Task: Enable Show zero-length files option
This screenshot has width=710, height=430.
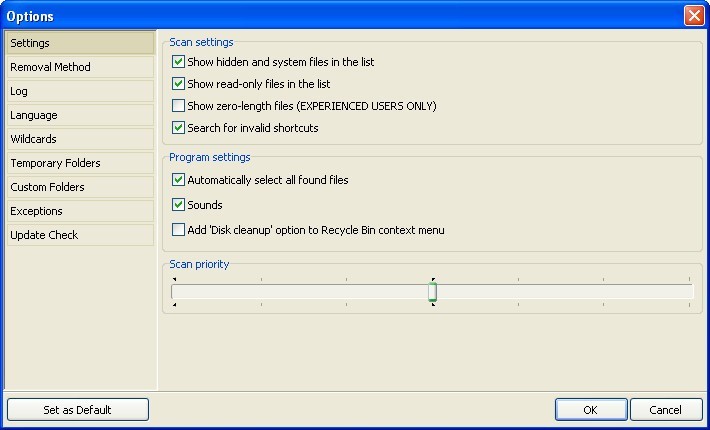Action: 178,105
